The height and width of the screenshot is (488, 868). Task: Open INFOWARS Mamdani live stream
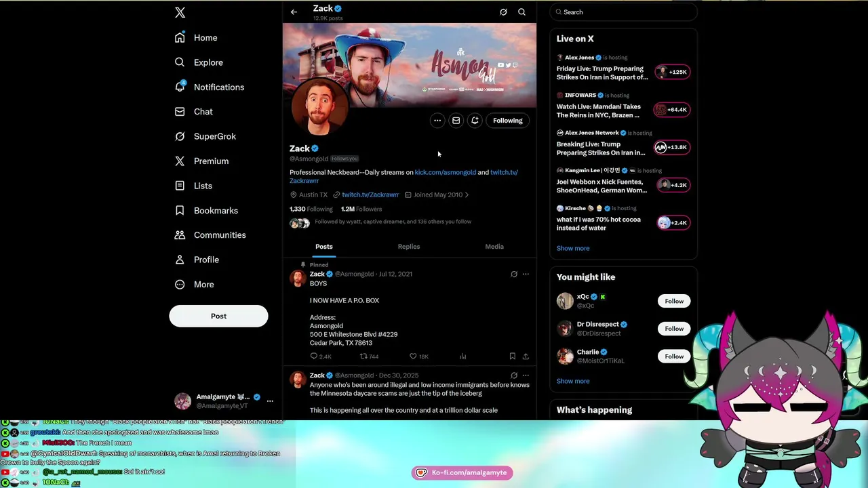(x=598, y=110)
